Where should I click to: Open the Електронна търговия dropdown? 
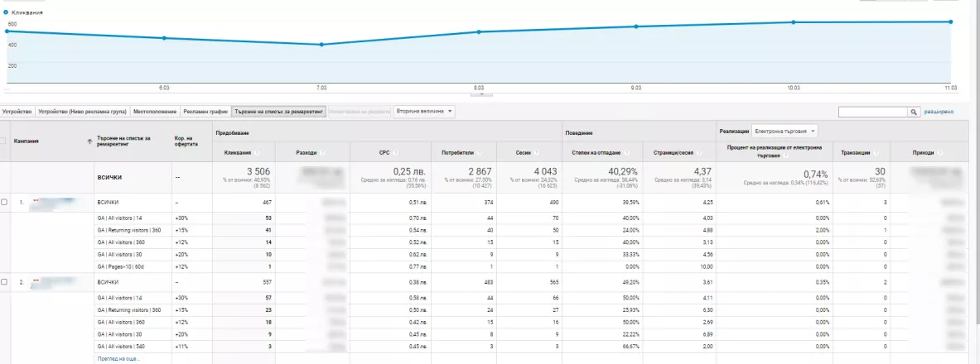click(x=784, y=132)
